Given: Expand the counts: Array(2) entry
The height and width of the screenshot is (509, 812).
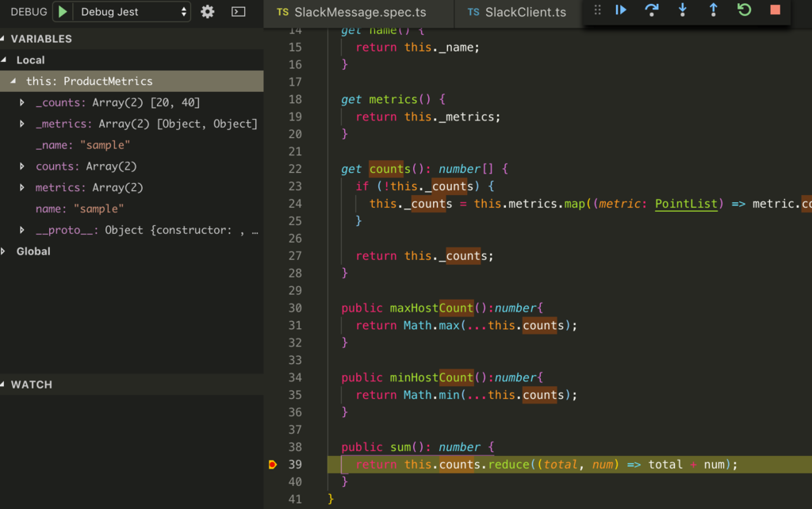Looking at the screenshot, I should coord(22,166).
